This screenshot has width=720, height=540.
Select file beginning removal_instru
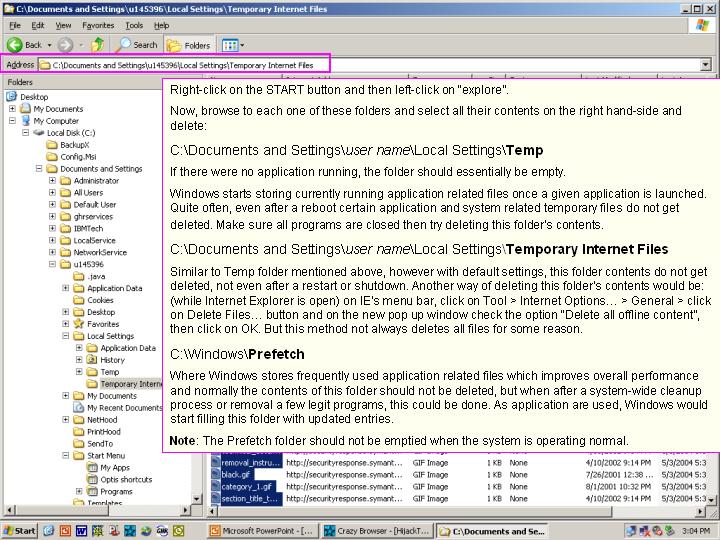[250, 463]
